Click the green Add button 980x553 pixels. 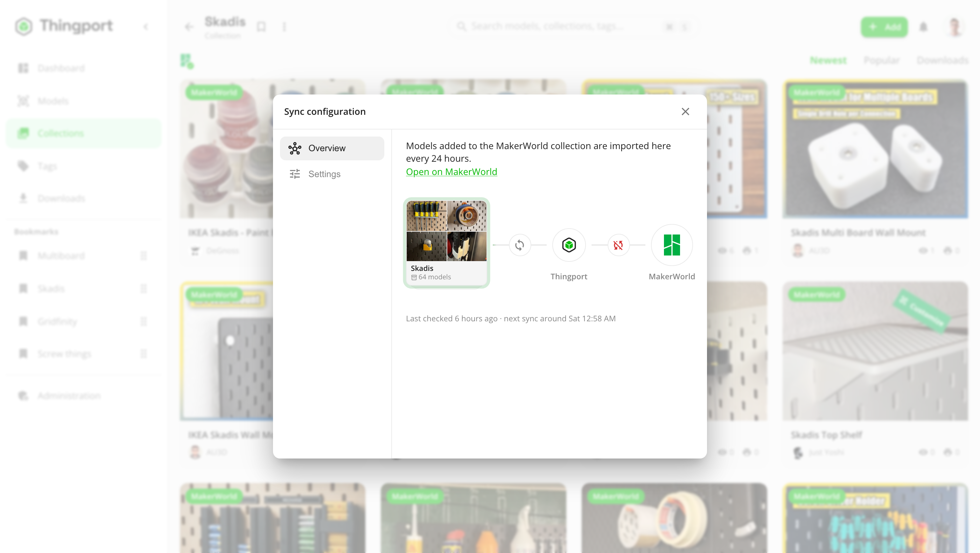pyautogui.click(x=884, y=27)
